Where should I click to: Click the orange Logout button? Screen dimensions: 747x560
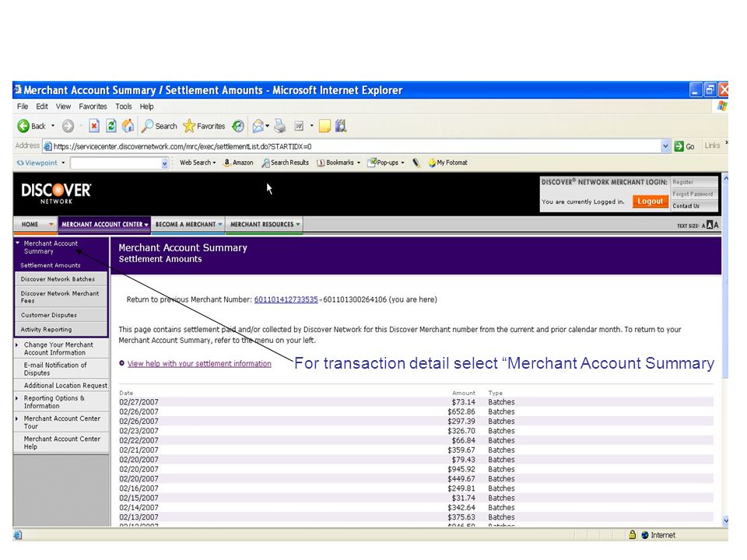[650, 201]
